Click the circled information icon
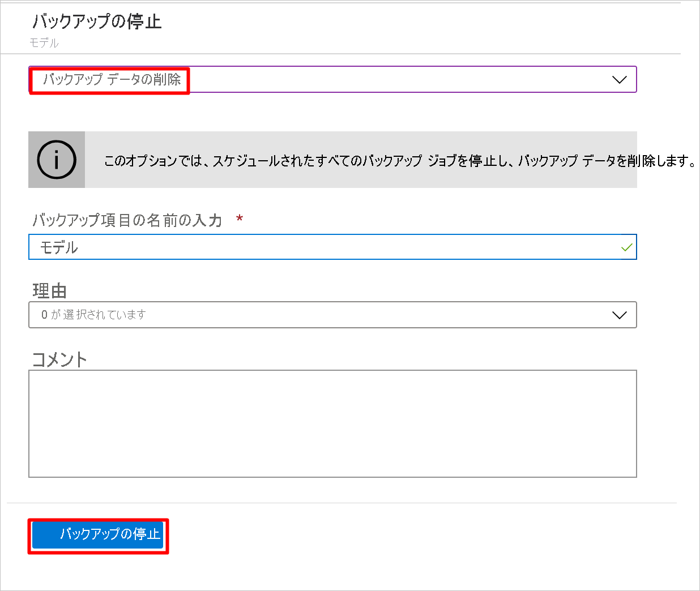This screenshot has width=700, height=591. click(x=57, y=160)
